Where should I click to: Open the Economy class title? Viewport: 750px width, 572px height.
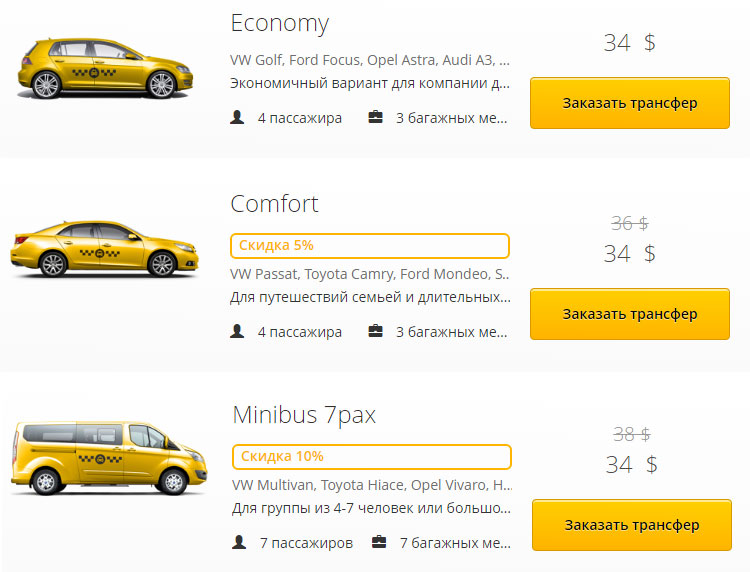[x=279, y=23]
